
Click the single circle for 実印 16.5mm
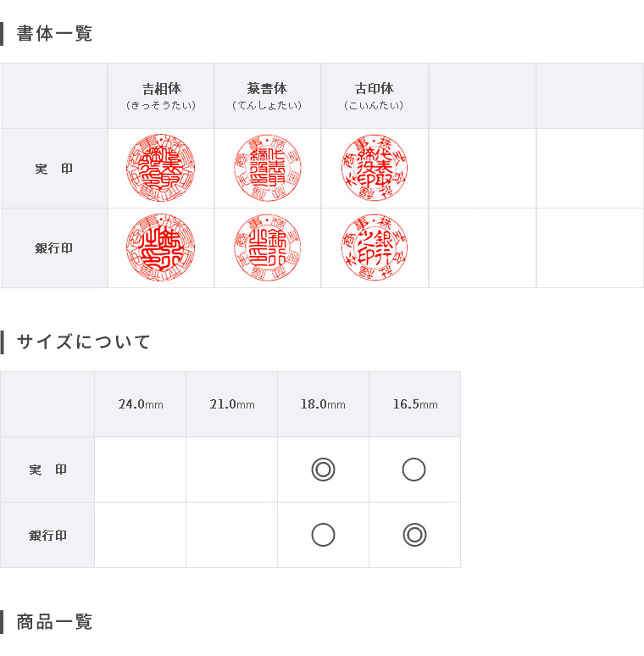pos(414,470)
